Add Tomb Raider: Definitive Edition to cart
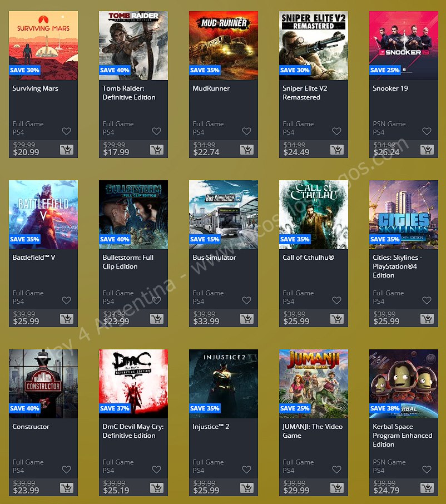This screenshot has height=504, width=446. point(157,150)
